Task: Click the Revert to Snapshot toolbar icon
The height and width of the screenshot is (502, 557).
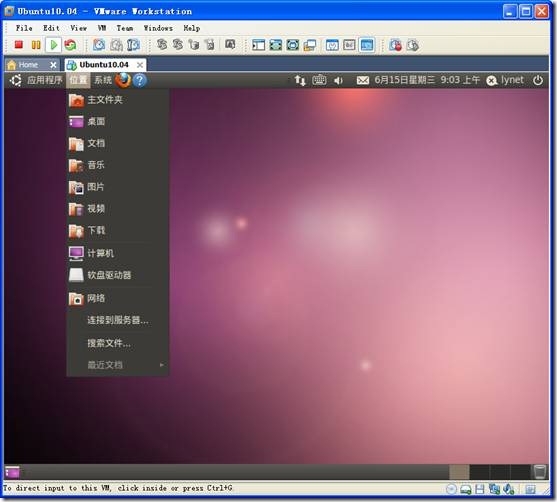Action: 116,45
